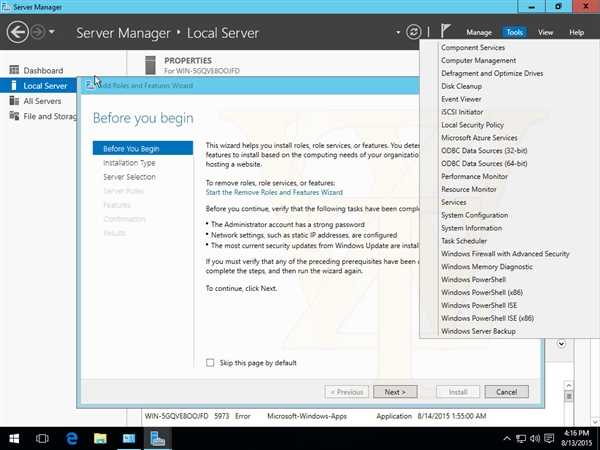This screenshot has width=600, height=450.
Task: Open the navigation history dropdown arrow
Action: [x=52, y=32]
